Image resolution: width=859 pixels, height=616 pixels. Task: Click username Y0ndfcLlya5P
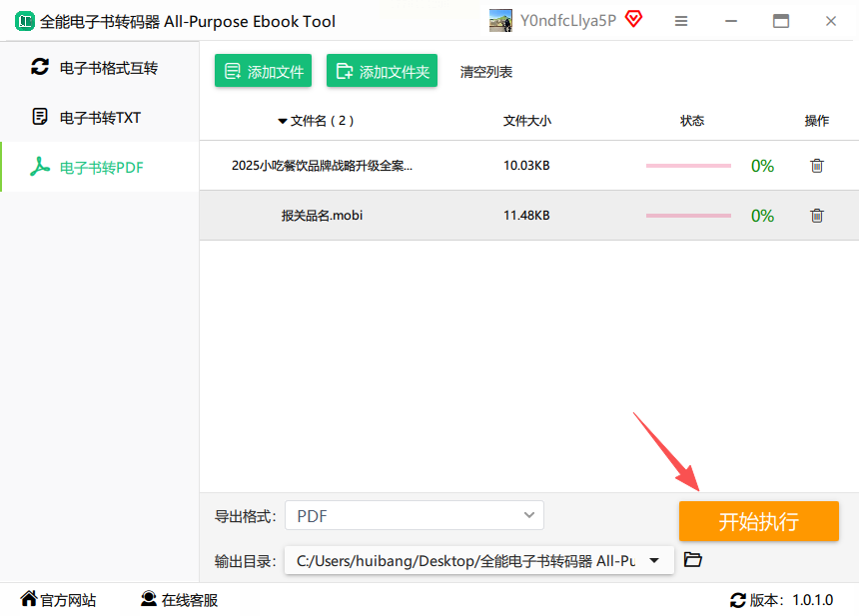568,21
